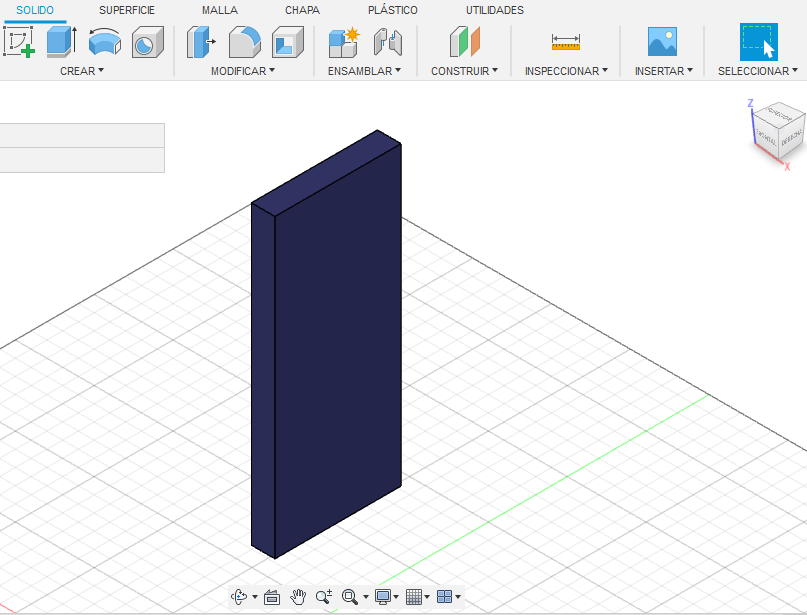Open the PLÁSTICO tab

[x=393, y=10]
